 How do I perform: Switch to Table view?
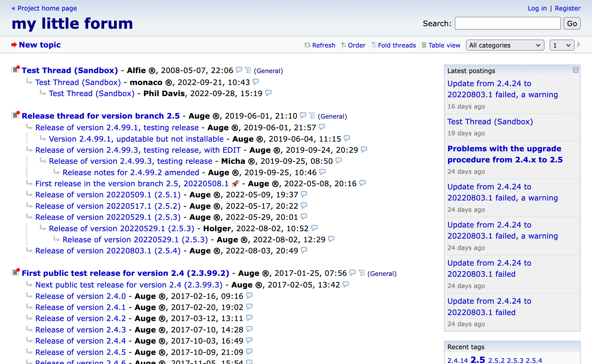(x=444, y=45)
